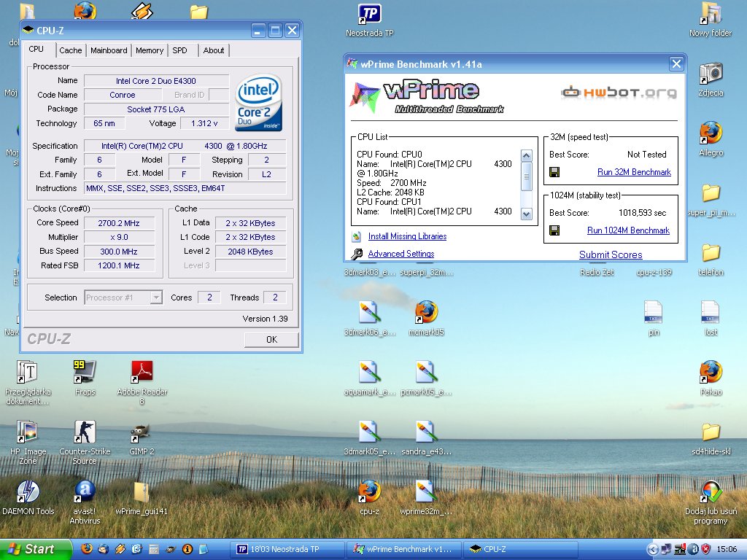Viewport: 747px width, 560px height.
Task: Switch to Neostrada TP taskbar window
Action: click(x=287, y=549)
